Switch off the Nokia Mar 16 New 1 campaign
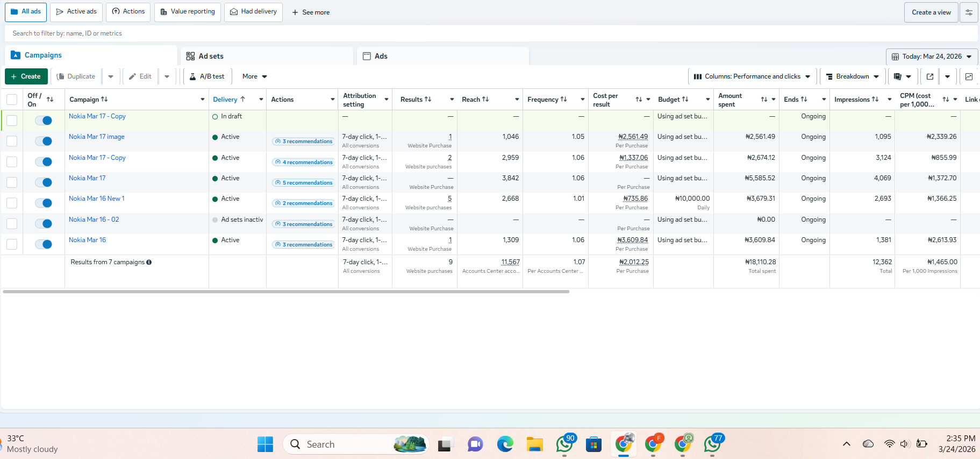This screenshot has height=459, width=980. pos(44,203)
